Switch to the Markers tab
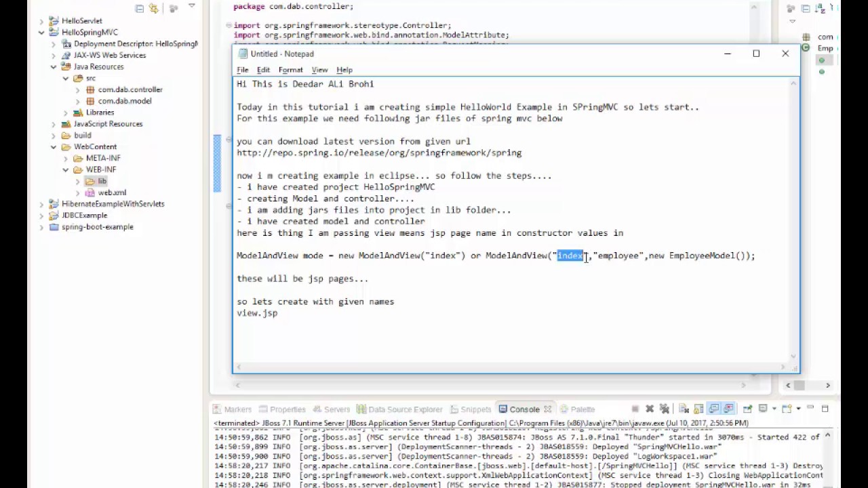The image size is (868, 488). coord(232,409)
